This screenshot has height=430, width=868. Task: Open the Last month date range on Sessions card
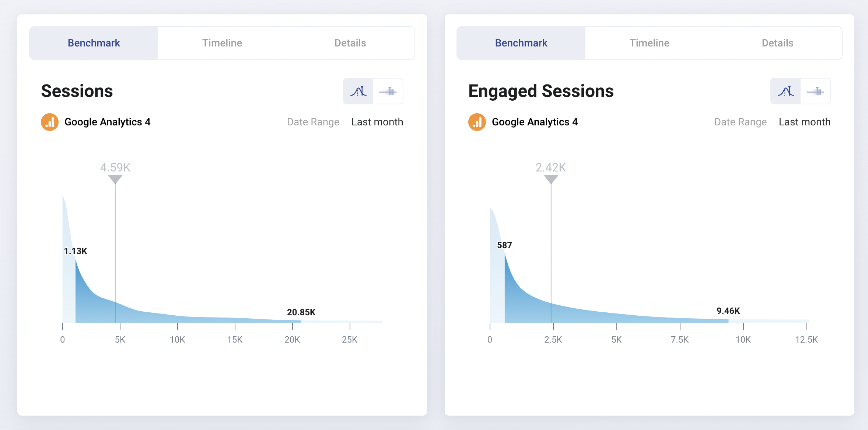pos(377,122)
